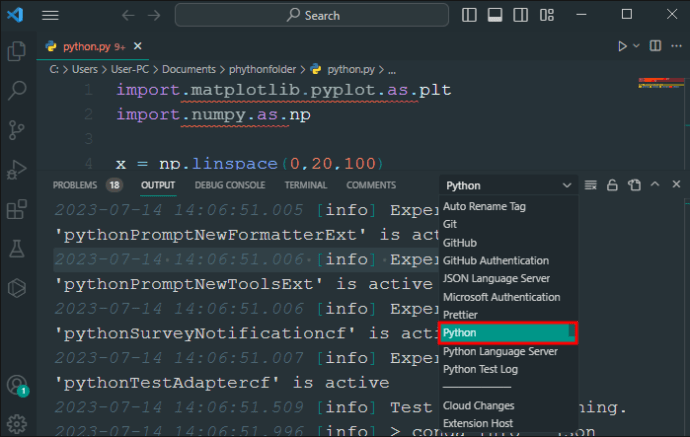
Task: Close the bottom panel
Action: point(676,184)
